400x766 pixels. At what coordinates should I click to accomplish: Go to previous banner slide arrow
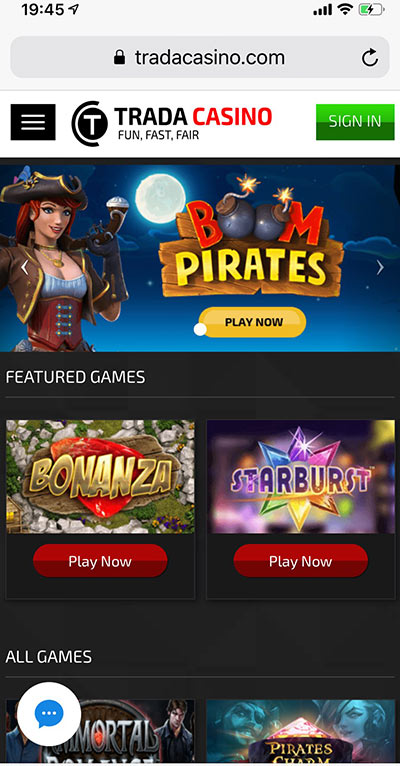click(24, 267)
